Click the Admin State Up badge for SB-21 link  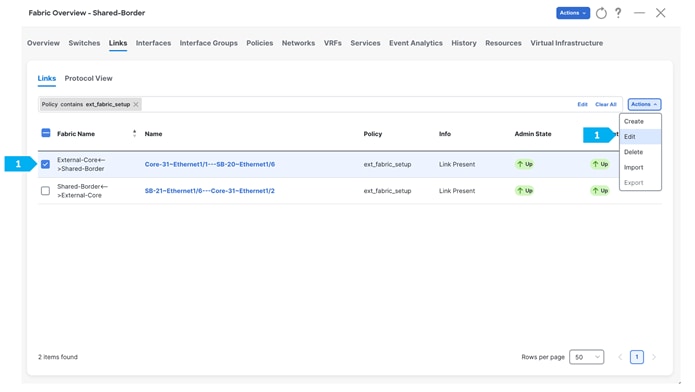[x=524, y=191]
